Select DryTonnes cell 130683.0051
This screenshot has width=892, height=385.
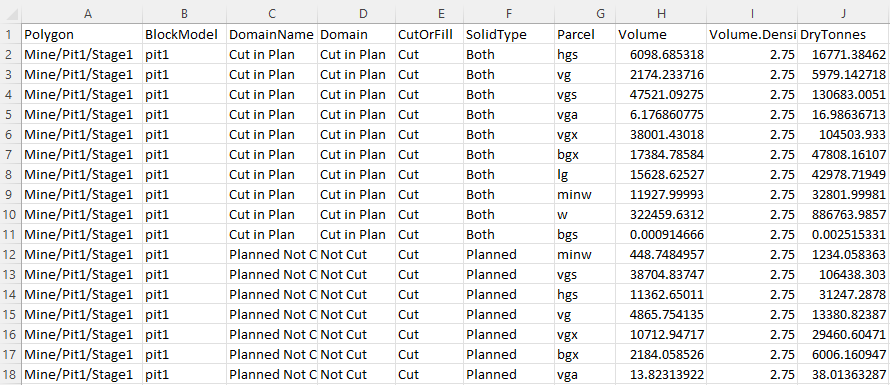coord(844,94)
